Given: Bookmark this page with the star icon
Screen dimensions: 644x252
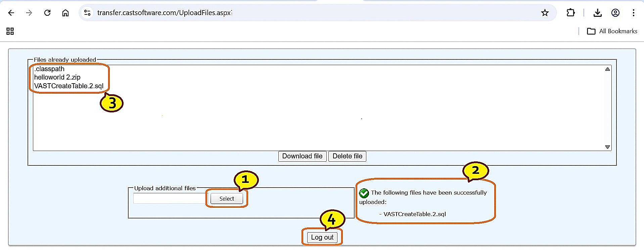Looking at the screenshot, I should [x=545, y=13].
